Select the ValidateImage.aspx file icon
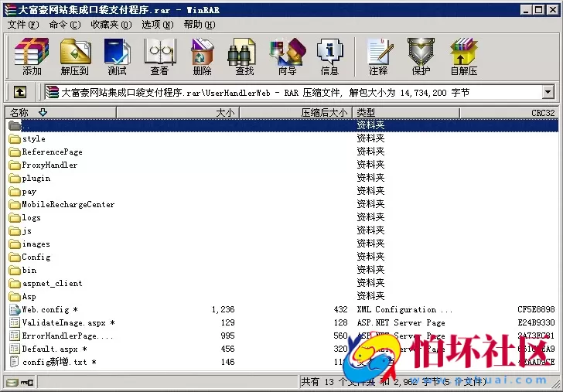The height and width of the screenshot is (392, 563). tap(15, 322)
